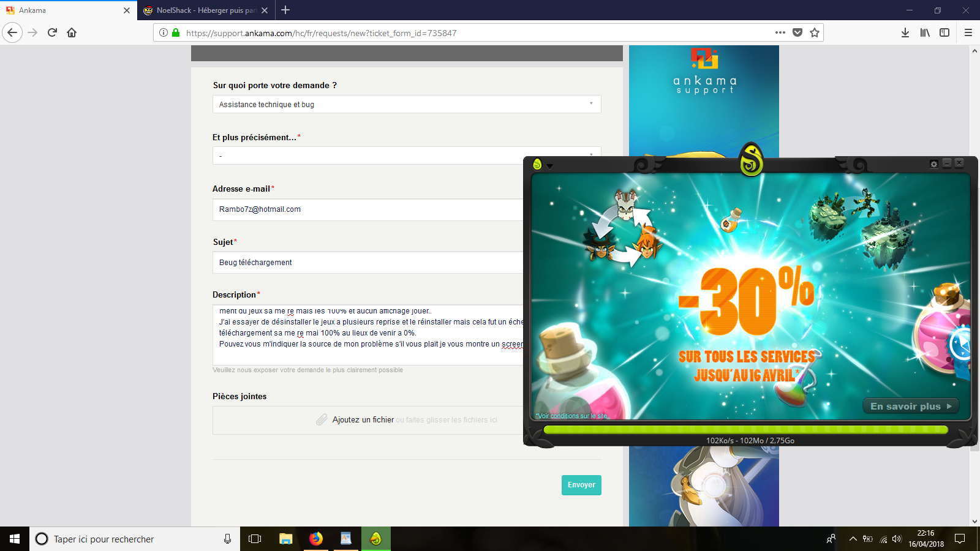Open the Action Center notifications
Viewport: 980px width, 551px height.
click(960, 539)
